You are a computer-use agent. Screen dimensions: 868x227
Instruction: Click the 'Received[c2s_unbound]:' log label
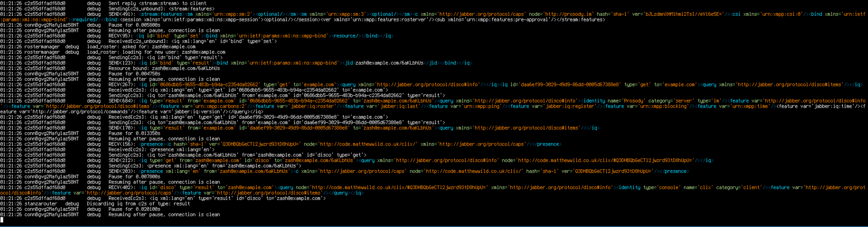click(139, 42)
